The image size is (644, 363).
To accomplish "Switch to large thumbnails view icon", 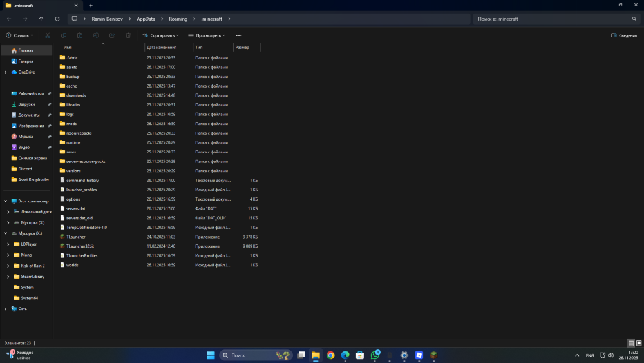I will [639, 343].
